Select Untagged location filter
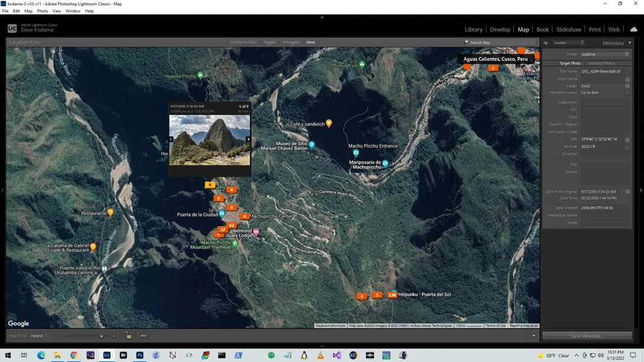 point(291,43)
